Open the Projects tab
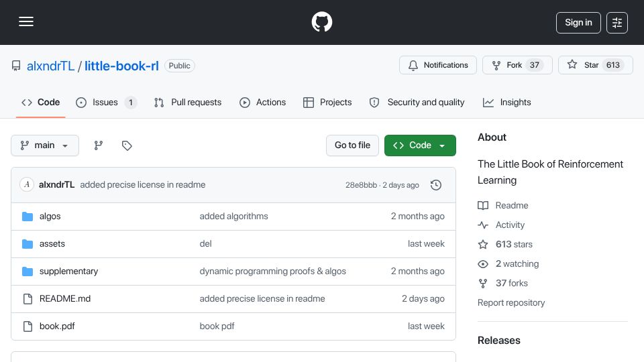 pyautogui.click(x=327, y=102)
